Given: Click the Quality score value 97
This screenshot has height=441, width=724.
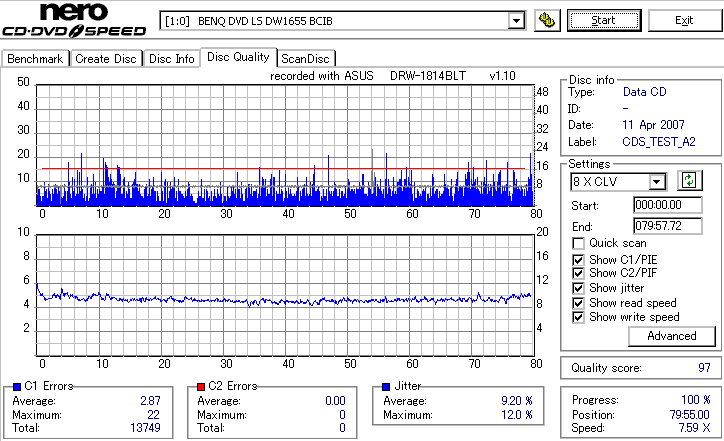Looking at the screenshot, I should pos(704,368).
